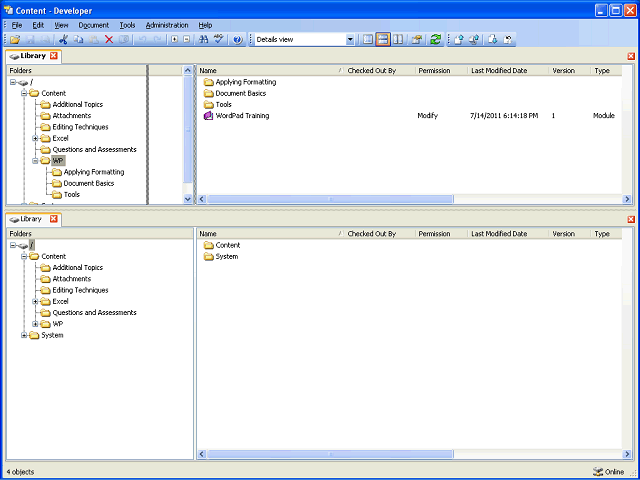Click the Check Out icon

pos(493,40)
